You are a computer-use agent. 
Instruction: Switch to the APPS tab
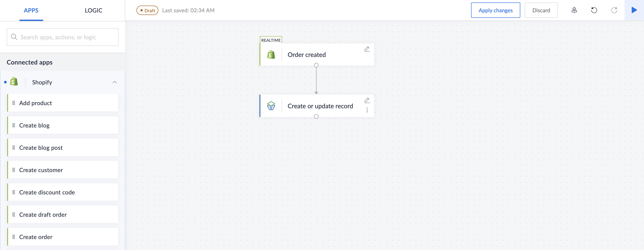31,10
